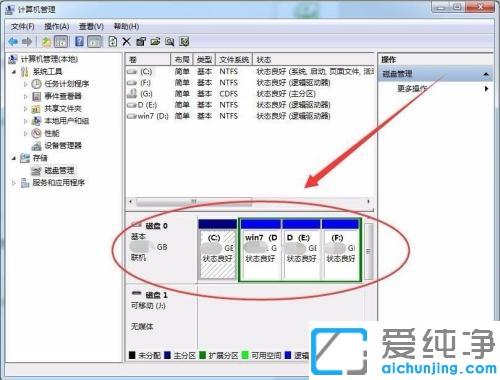The height and width of the screenshot is (380, 500).
Task: Click the 状态 column header
Action: [313, 60]
